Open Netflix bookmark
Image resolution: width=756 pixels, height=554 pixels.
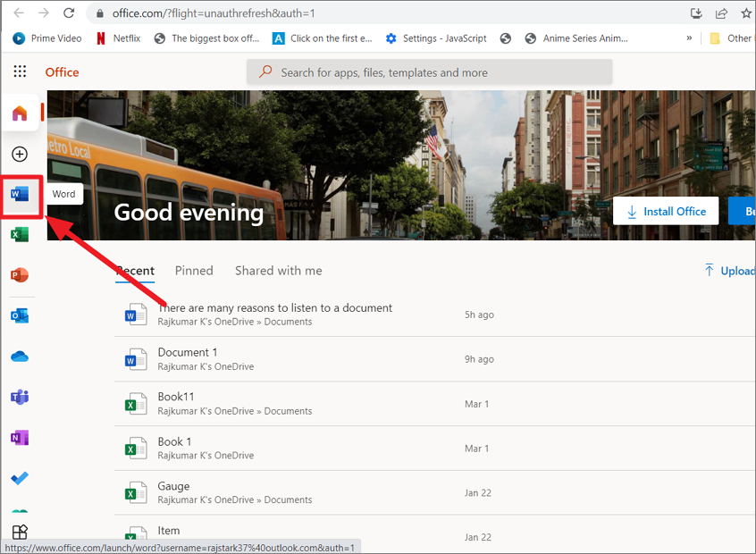point(119,38)
